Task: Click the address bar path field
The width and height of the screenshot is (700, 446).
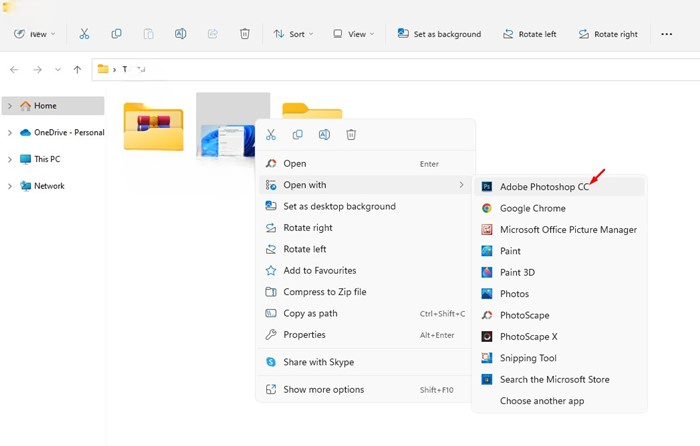Action: tap(396, 70)
